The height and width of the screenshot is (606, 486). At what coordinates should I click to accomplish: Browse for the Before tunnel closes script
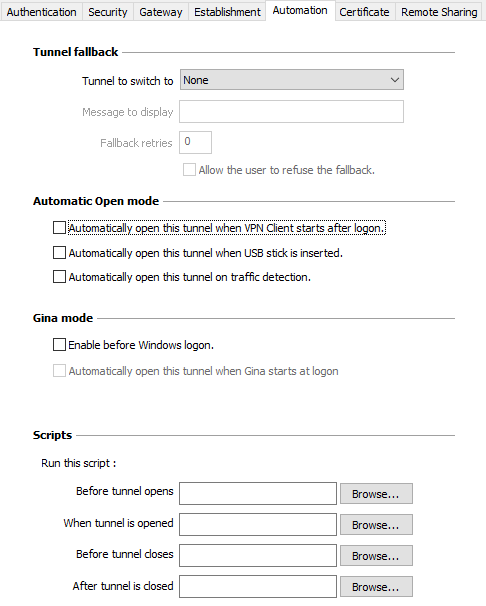[x=376, y=555]
